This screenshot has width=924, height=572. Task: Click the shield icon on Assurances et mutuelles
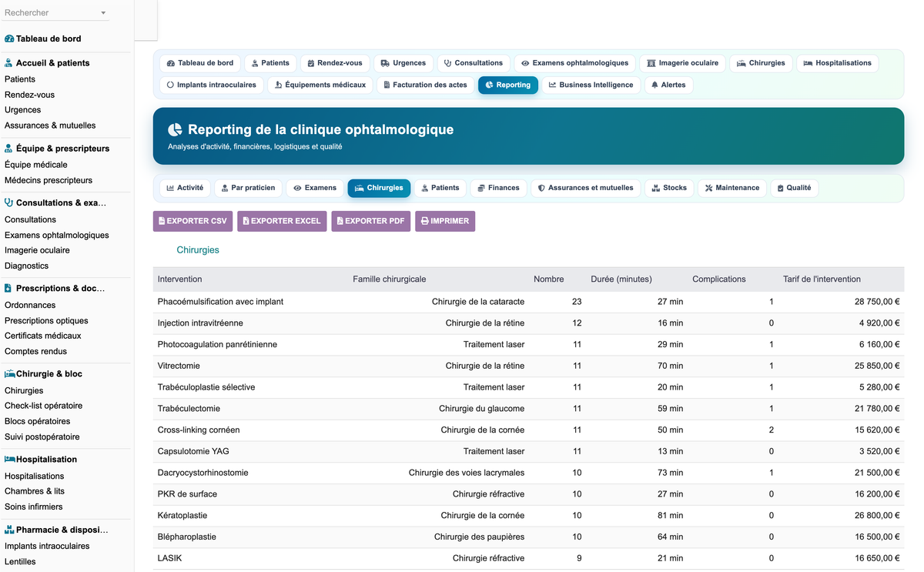coord(541,188)
